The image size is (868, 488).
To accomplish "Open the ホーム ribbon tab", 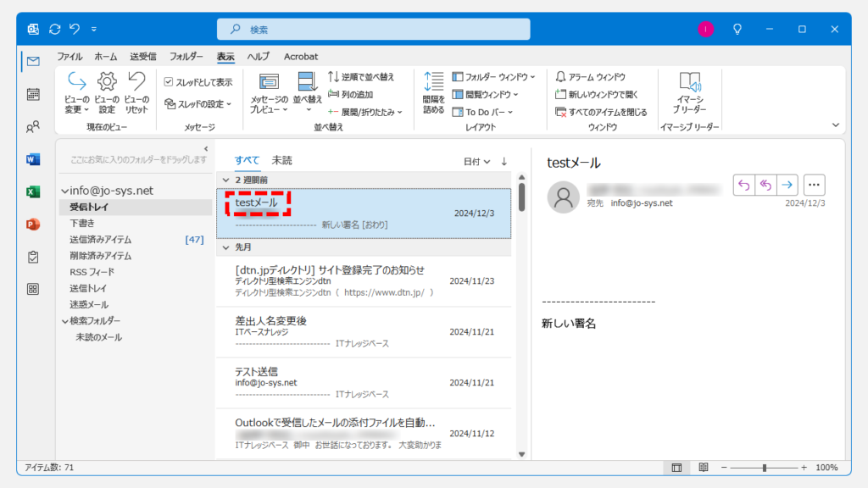I will click(106, 57).
